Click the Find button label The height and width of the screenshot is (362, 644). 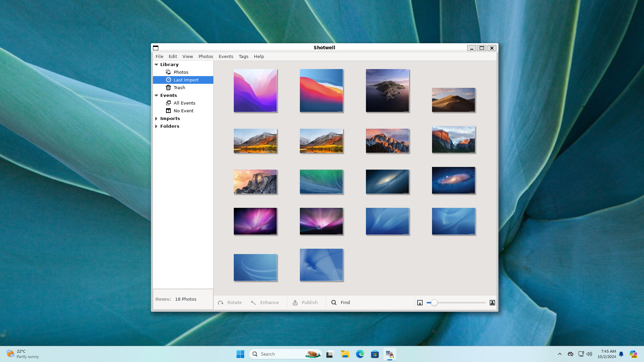click(345, 302)
